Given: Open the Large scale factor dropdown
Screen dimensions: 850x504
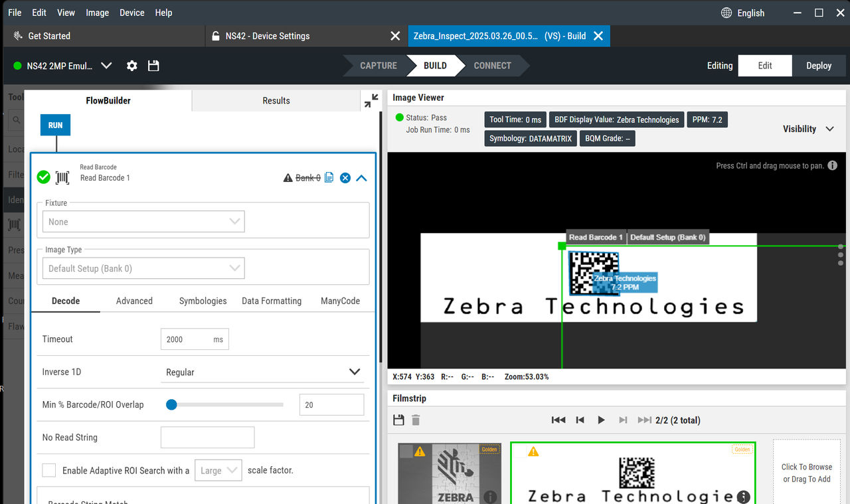Looking at the screenshot, I should (218, 470).
